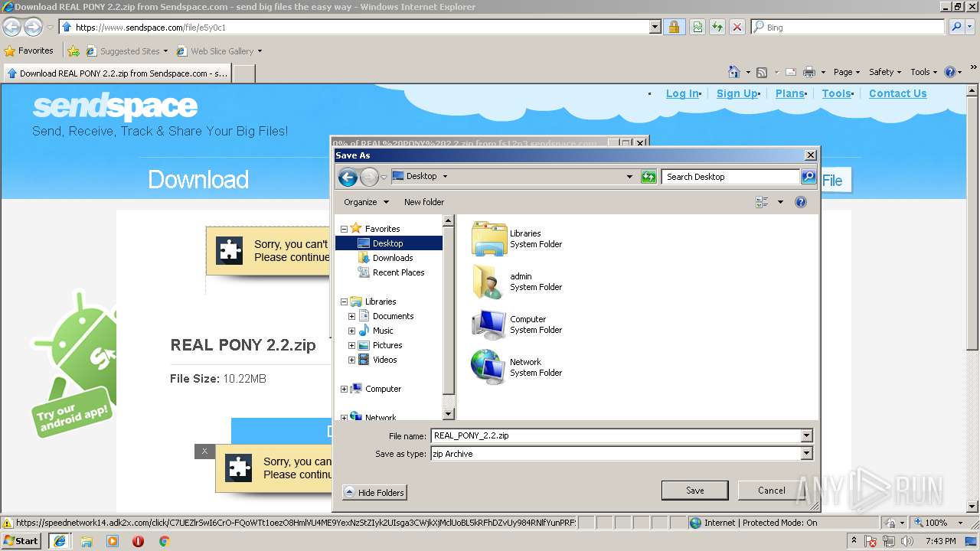Collapse the Favorites tree node
This screenshot has height=551, width=980.
344,229
